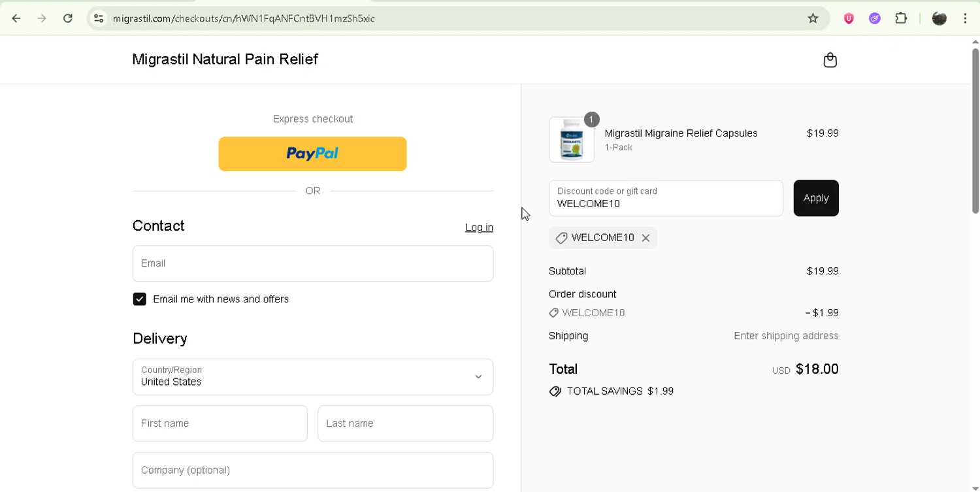Screen dimensions: 980x492
Task: Bookmark this page with the star icon
Action: 813,18
